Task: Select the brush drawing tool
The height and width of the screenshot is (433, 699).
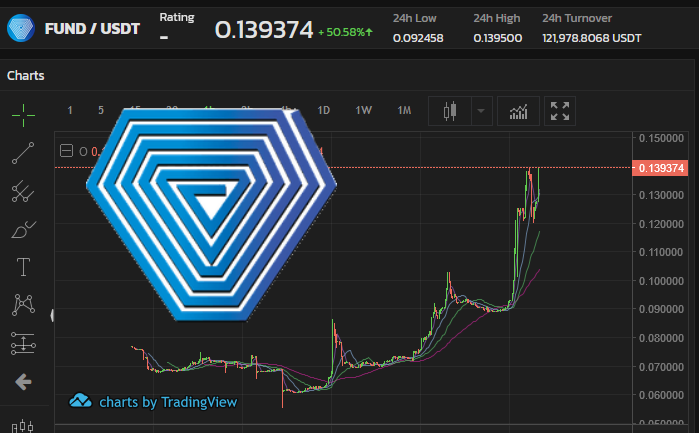Action: click(23, 230)
